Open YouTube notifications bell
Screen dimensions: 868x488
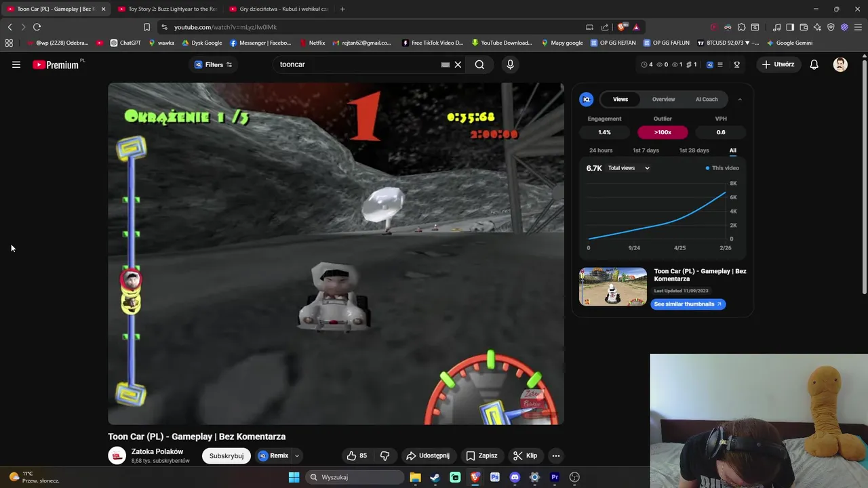point(814,64)
